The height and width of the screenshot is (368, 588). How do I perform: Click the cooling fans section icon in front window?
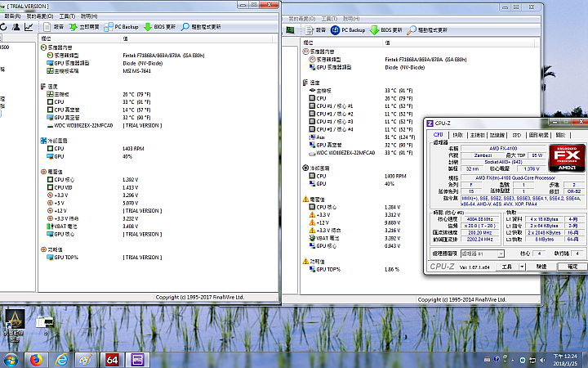point(43,141)
